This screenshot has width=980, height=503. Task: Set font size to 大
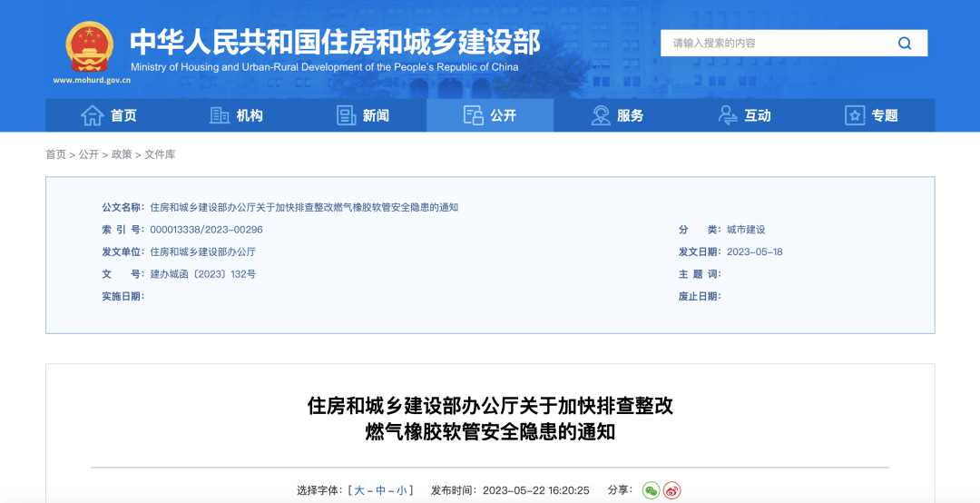tap(359, 490)
